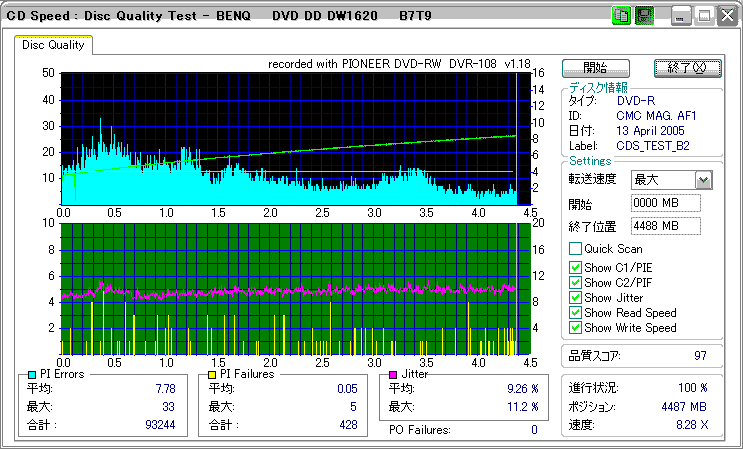Click the 終了位置 end position field 4488 MB
Screen dimensions: 743x449
tap(666, 226)
